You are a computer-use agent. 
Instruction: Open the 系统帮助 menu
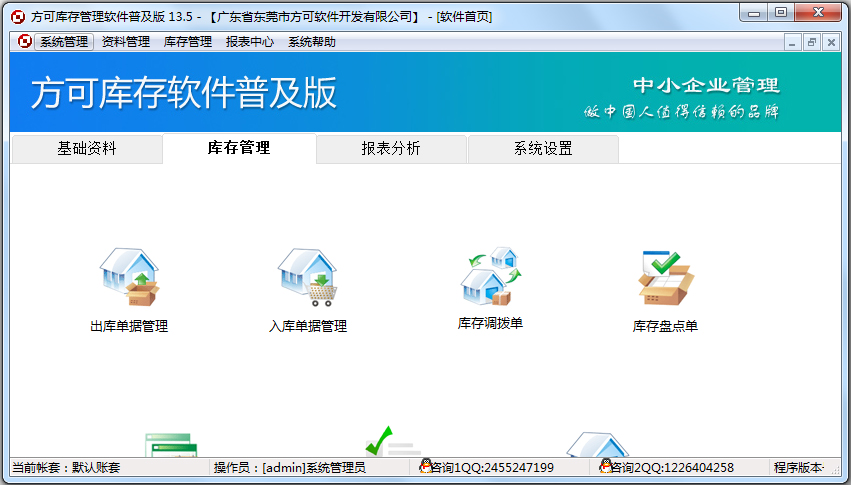tap(312, 42)
